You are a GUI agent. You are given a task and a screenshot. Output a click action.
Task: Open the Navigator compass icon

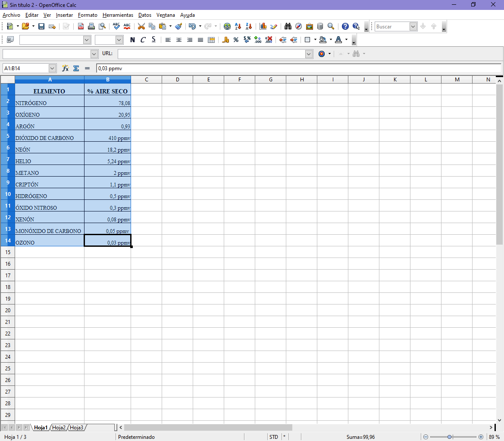(298, 26)
